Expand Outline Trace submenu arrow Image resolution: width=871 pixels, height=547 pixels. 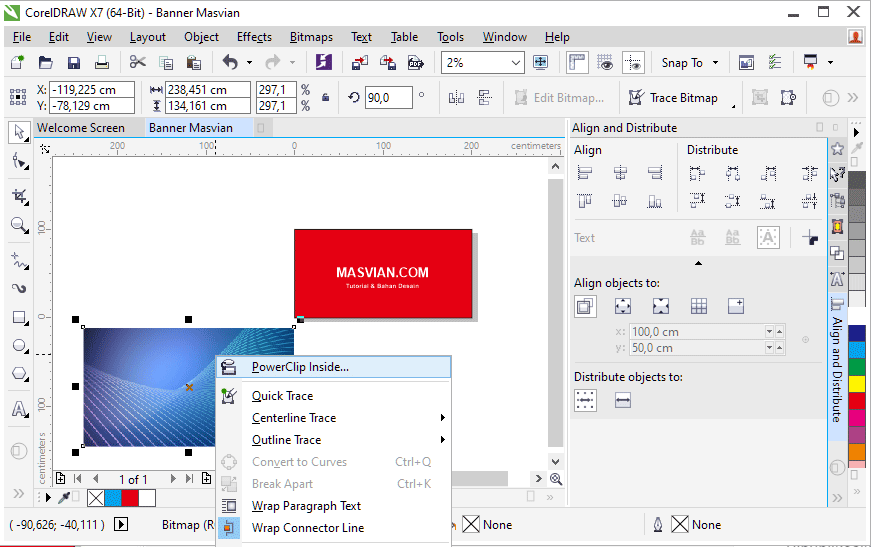[443, 440]
